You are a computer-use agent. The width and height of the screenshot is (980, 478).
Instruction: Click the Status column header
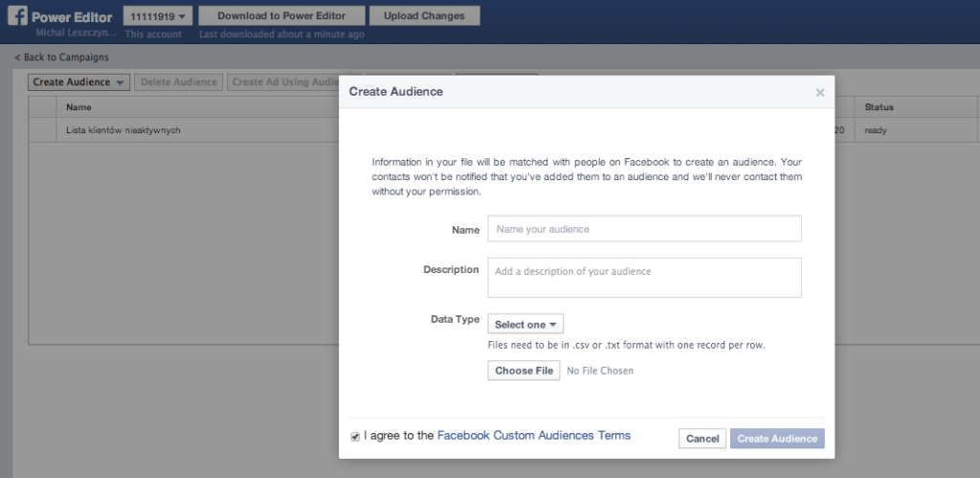pyautogui.click(x=879, y=107)
